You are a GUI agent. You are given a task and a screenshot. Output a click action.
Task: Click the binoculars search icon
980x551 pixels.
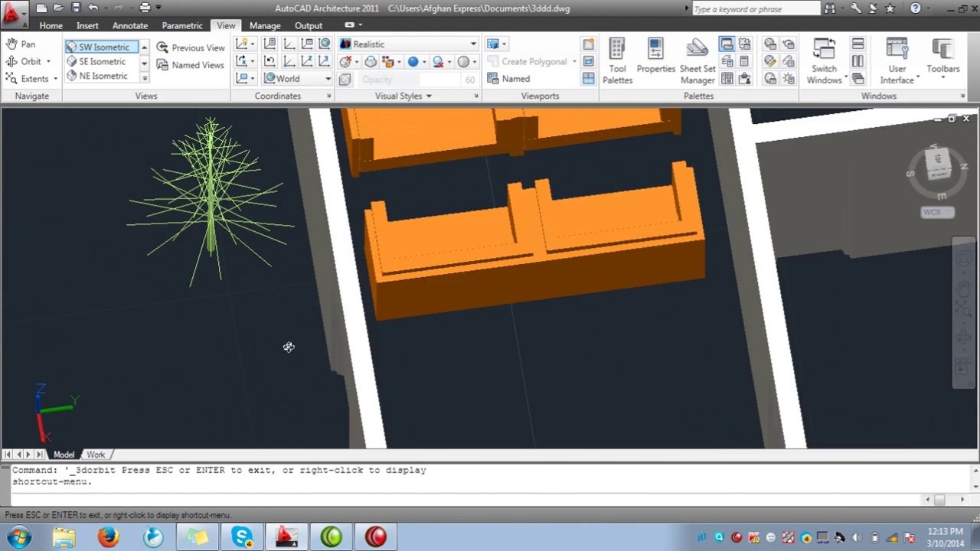(x=829, y=8)
